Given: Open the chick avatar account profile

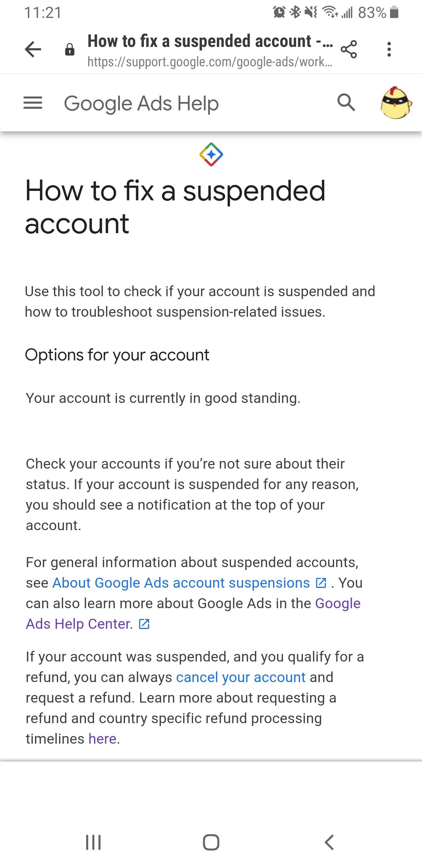Looking at the screenshot, I should (396, 103).
